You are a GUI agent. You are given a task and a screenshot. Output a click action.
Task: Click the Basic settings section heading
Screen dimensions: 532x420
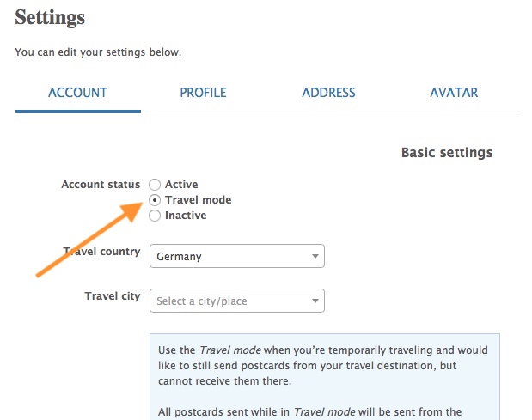click(447, 153)
